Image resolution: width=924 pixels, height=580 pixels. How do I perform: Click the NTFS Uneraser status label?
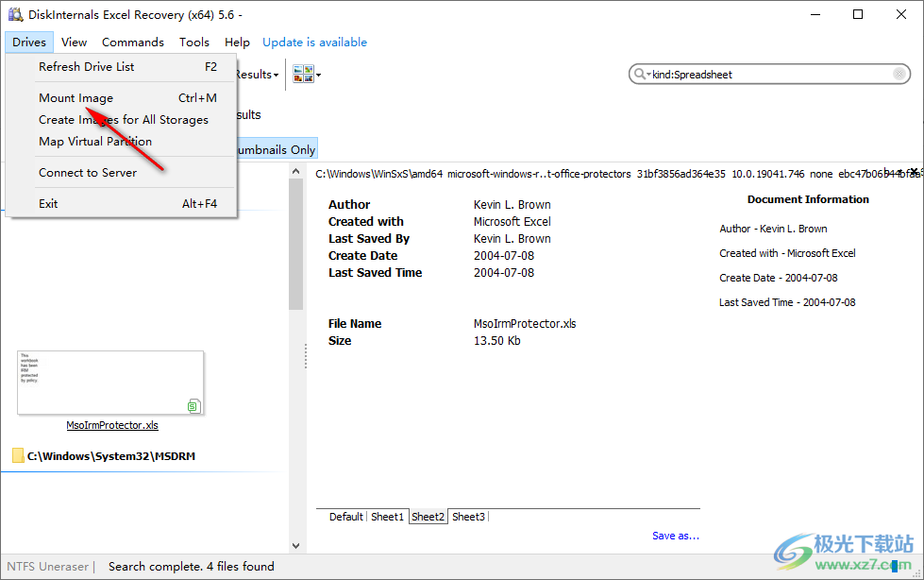(48, 567)
